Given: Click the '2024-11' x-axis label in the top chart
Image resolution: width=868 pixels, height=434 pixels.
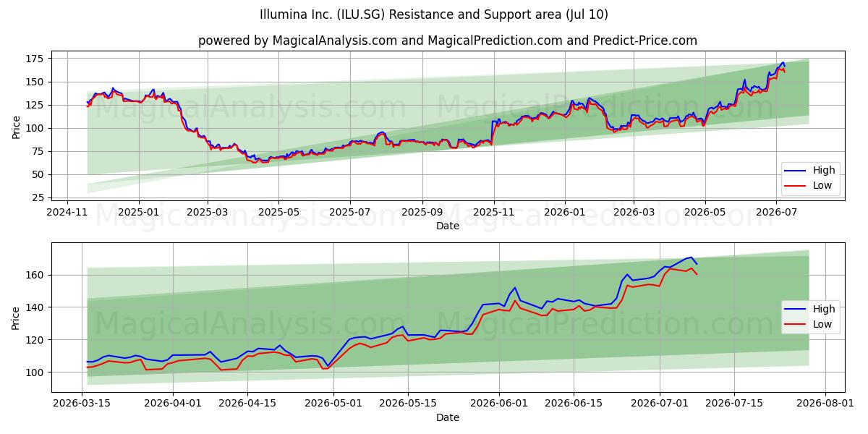Looking at the screenshot, I should point(68,213).
